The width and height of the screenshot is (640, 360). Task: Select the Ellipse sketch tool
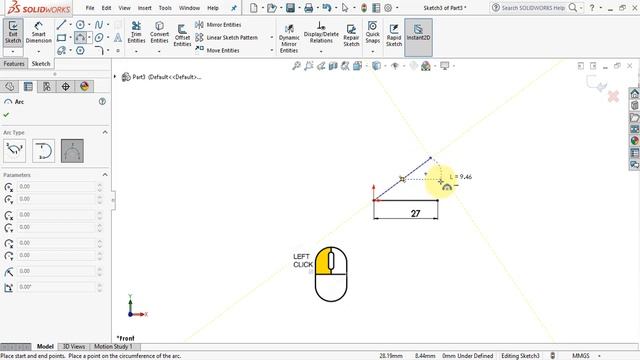pos(99,38)
